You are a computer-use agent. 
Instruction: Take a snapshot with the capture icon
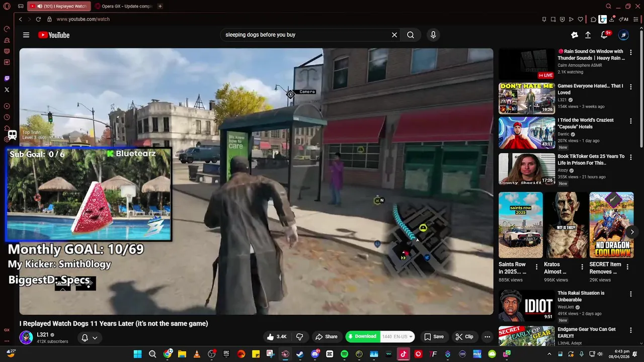(553, 20)
